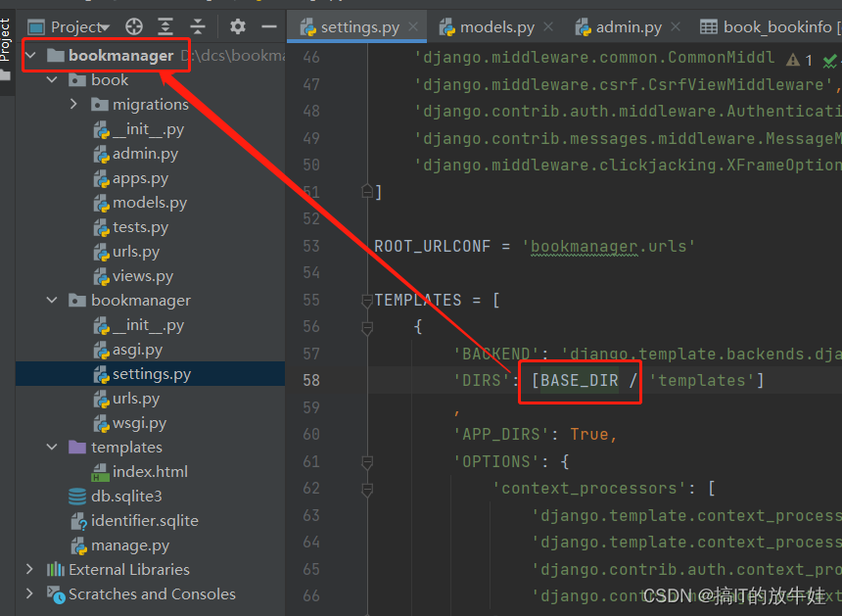Open Project panel settings gear
The width and height of the screenshot is (842, 616).
237,26
